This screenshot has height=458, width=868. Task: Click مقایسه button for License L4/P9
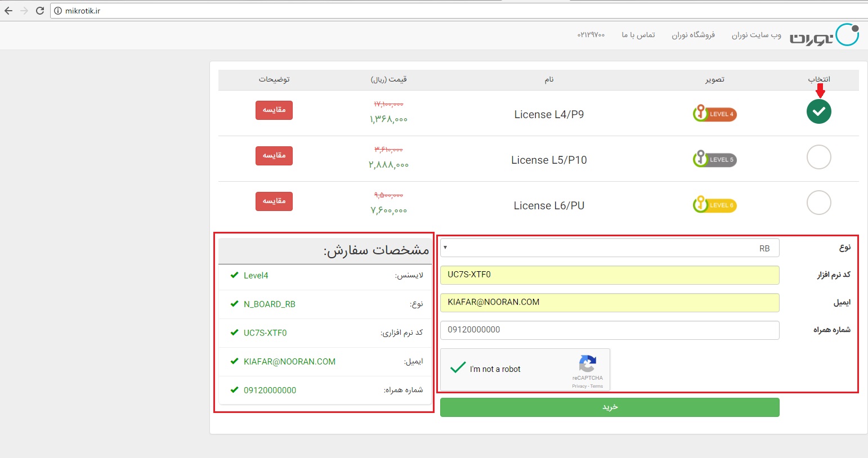pyautogui.click(x=274, y=110)
